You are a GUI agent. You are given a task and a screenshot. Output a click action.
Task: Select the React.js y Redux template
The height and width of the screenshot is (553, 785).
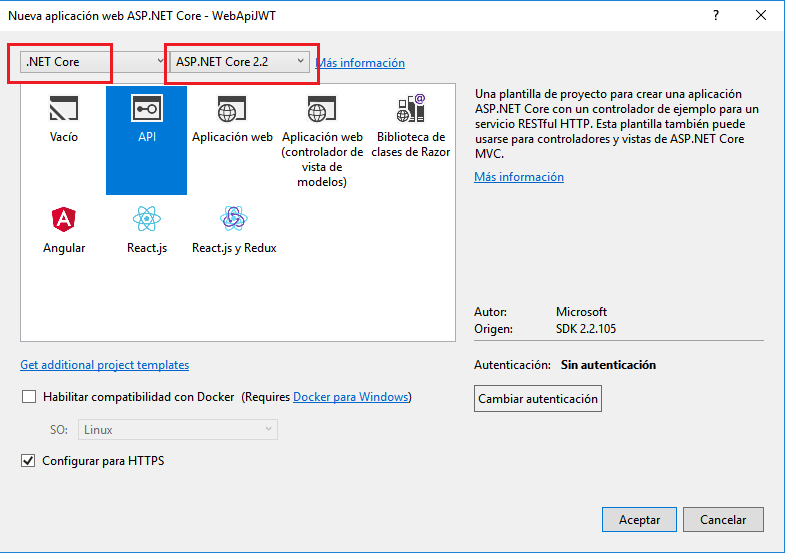click(x=234, y=230)
